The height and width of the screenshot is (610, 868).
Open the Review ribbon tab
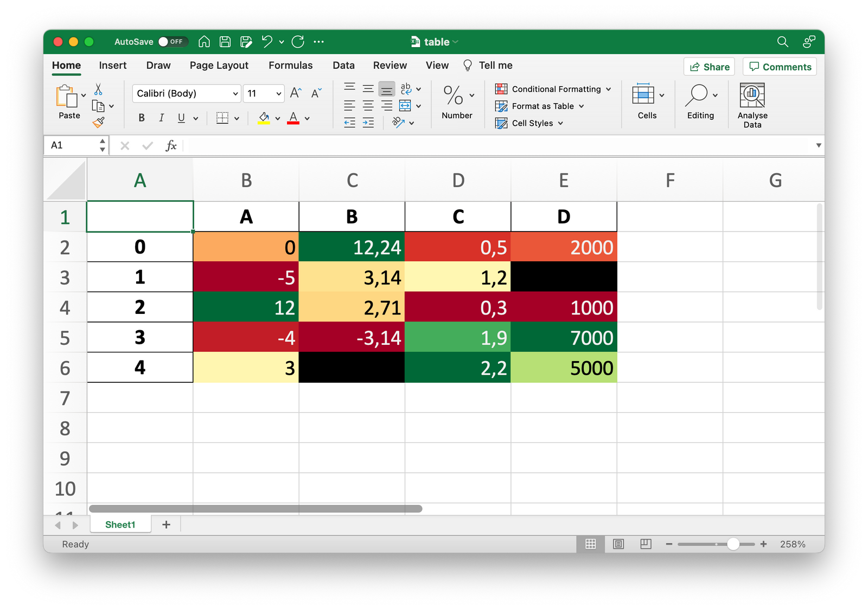pos(390,65)
